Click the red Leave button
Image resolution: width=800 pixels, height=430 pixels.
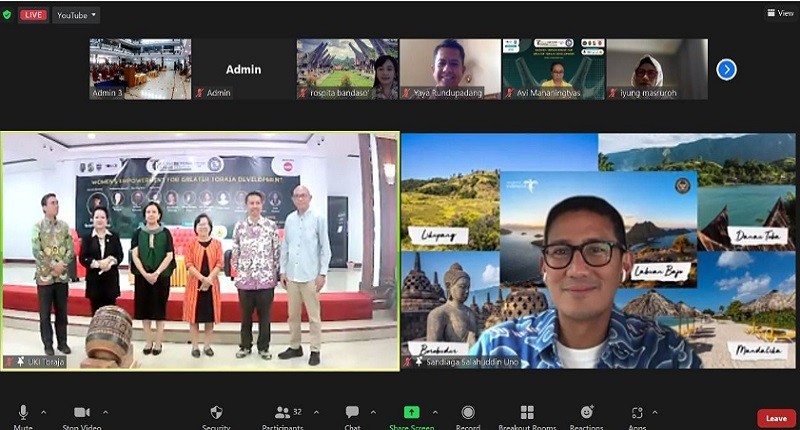click(x=776, y=418)
